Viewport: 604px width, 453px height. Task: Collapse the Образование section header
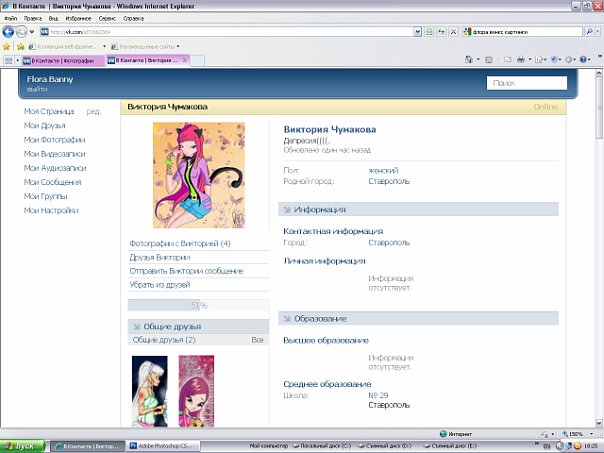click(x=286, y=318)
